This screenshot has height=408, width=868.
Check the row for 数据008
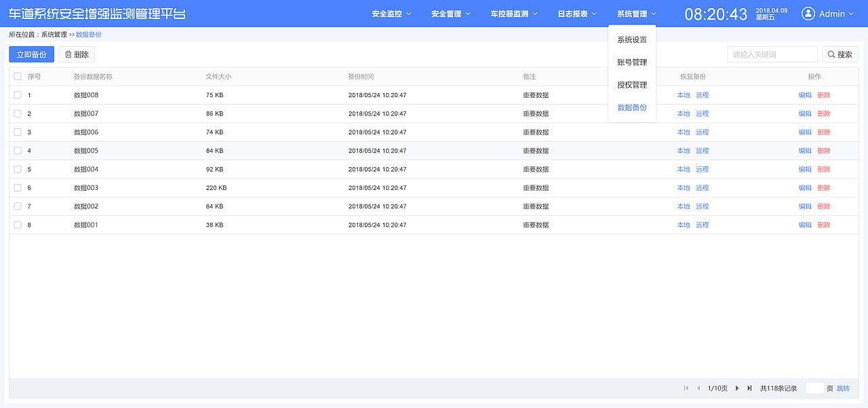(x=18, y=95)
